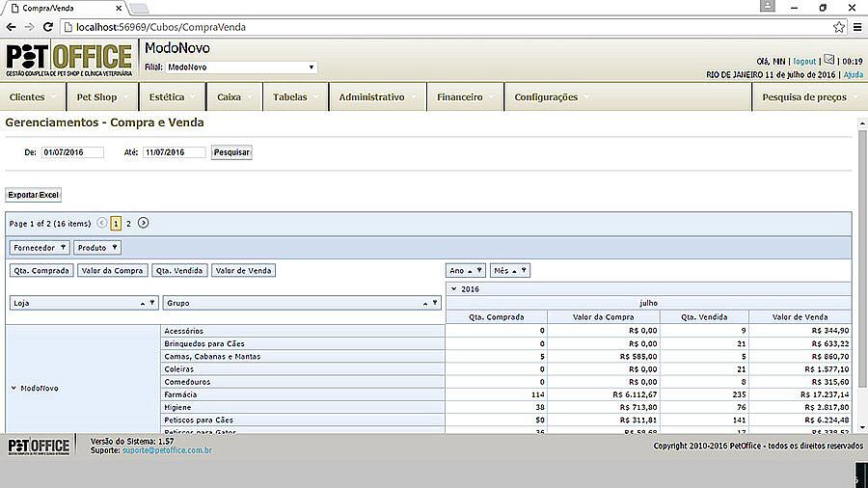This screenshot has width=868, height=488.
Task: Open the Filial ModoNovo dropdown
Action: coord(240,68)
